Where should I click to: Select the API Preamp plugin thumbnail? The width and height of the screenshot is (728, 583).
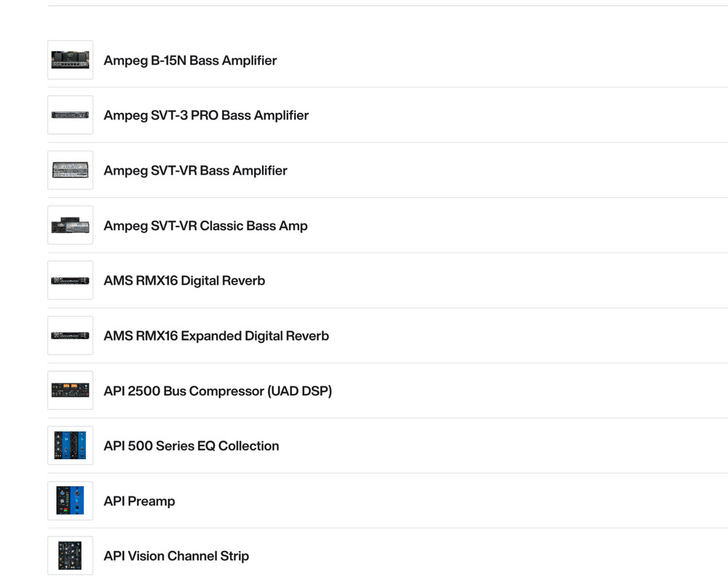70,501
